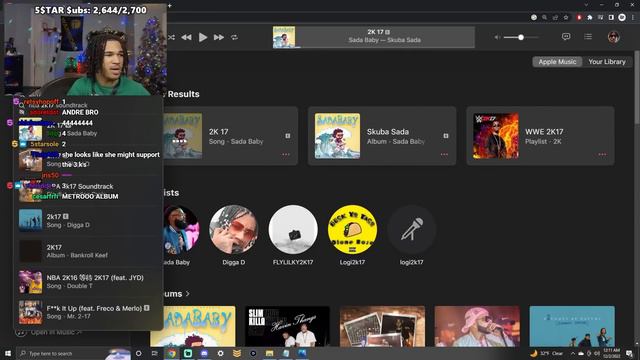Open Chrome extensions puzzle icon
640x360 pixels.
coord(589,18)
